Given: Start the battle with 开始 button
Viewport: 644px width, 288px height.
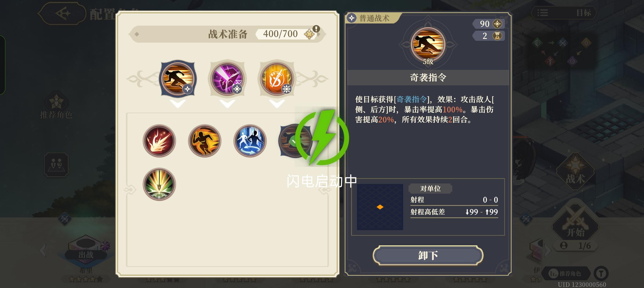Looking at the screenshot, I should (575, 224).
